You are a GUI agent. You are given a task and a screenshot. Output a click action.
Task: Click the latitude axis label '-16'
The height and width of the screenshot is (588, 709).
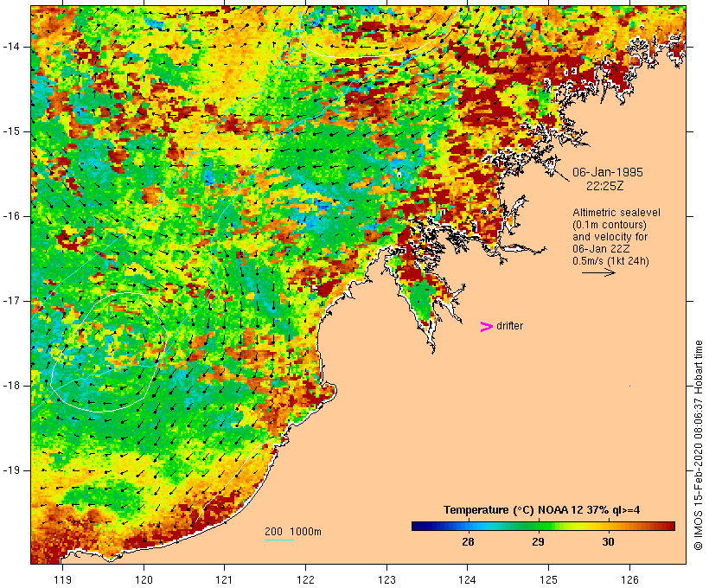click(11, 216)
